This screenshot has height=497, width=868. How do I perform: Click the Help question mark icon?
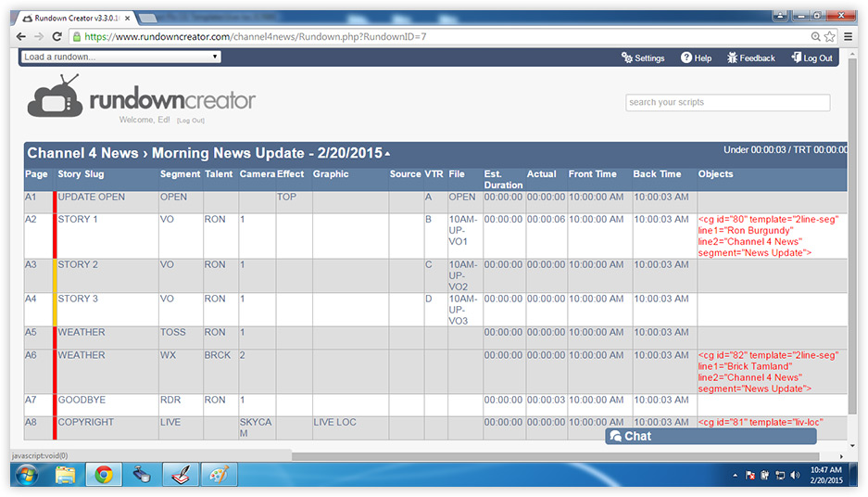686,57
